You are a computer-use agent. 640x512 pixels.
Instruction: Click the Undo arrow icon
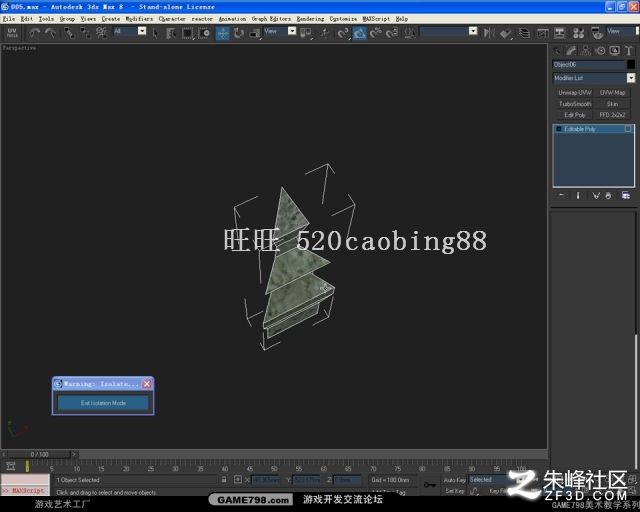[34, 33]
